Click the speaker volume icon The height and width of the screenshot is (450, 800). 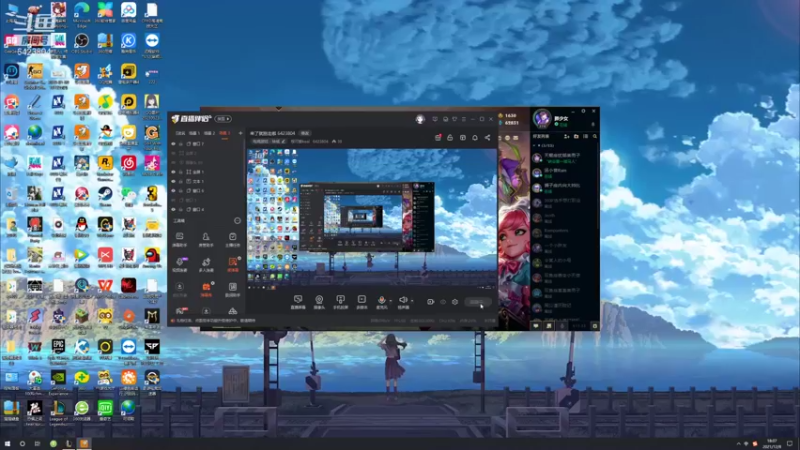pos(403,301)
